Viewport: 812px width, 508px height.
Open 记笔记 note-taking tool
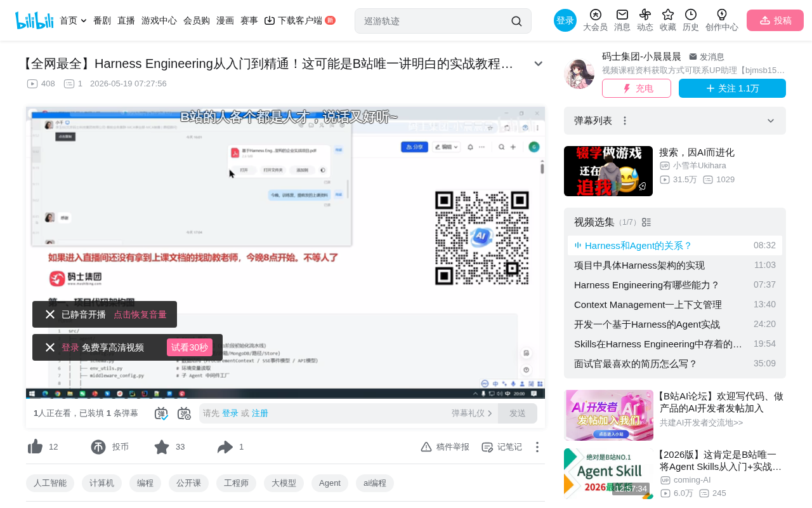click(502, 447)
